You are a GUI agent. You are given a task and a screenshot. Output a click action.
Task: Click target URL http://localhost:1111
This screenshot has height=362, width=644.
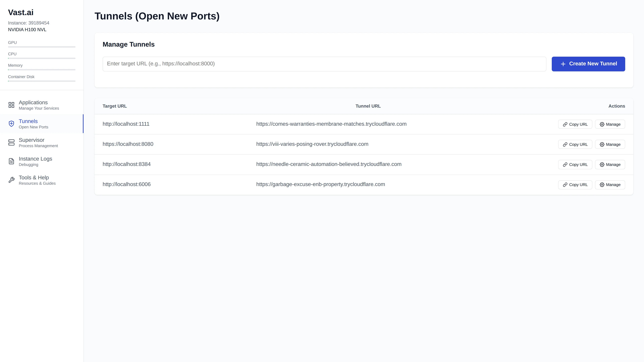click(126, 124)
